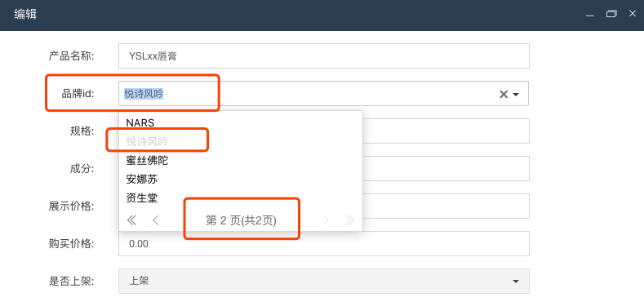
Task: Open the 上架 status combo box
Action: point(324,281)
